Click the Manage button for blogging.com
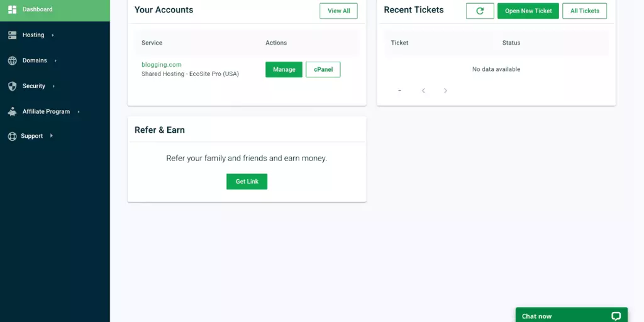 pyautogui.click(x=284, y=69)
